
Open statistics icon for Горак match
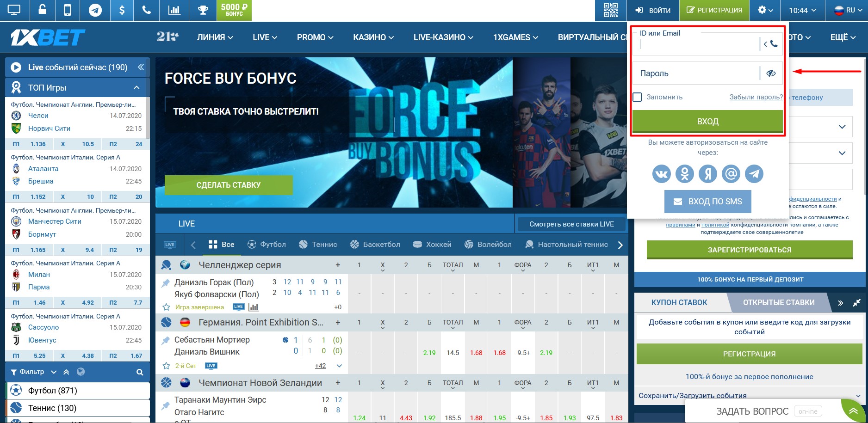[x=254, y=307]
